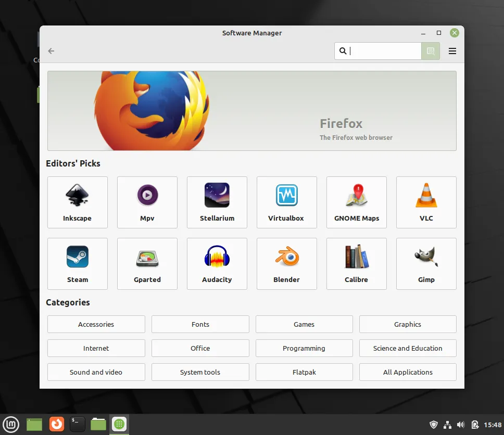The image size is (504, 435).
Task: Close the Software Manager window
Action: pos(454,33)
